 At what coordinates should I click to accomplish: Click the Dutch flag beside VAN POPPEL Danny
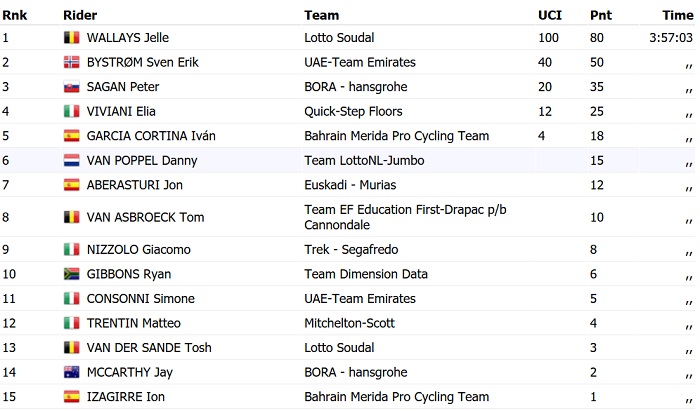(71, 160)
